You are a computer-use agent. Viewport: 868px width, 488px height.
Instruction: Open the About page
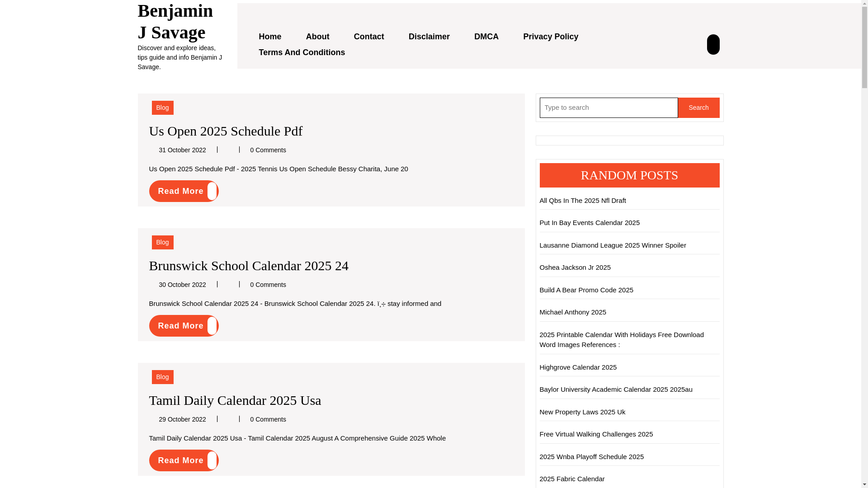click(317, 37)
